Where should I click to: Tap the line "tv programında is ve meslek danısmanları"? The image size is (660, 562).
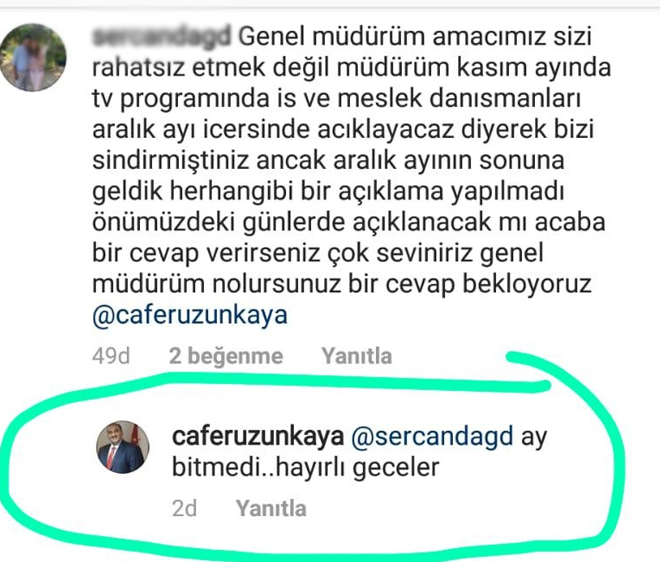click(336, 99)
